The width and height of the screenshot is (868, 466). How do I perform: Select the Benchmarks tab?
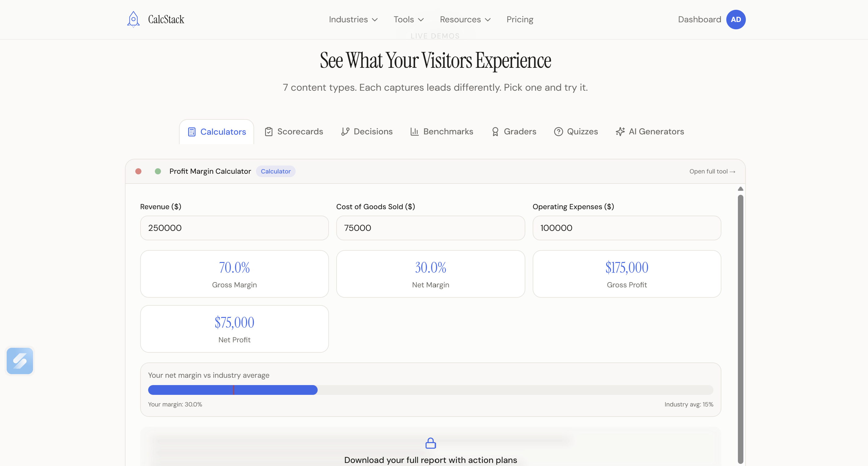[x=441, y=131]
